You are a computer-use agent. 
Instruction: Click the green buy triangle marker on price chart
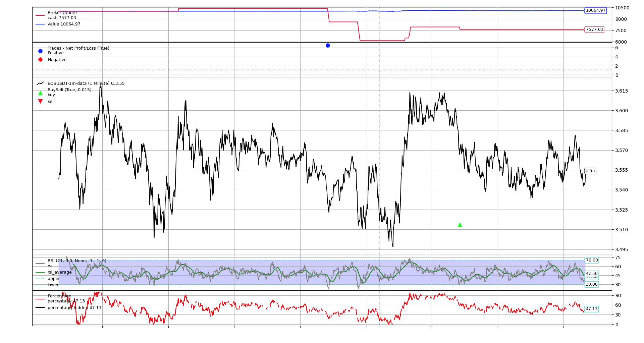460,225
